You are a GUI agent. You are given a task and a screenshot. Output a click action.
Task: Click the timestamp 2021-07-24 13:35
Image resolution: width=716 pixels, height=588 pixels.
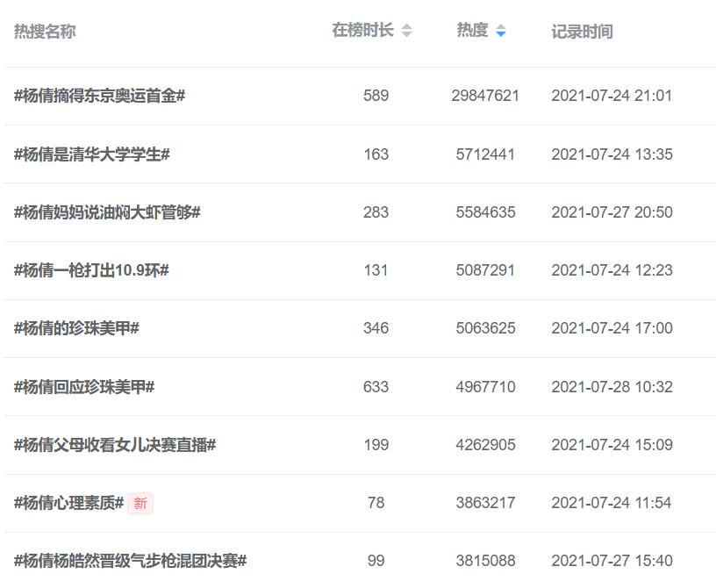[x=612, y=154]
